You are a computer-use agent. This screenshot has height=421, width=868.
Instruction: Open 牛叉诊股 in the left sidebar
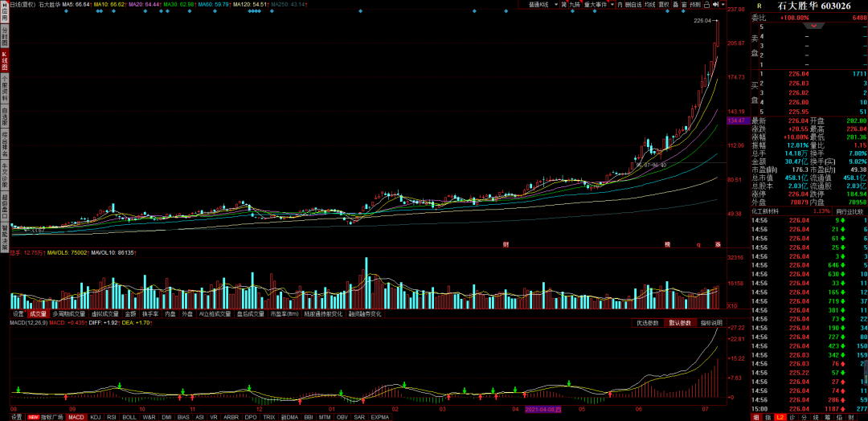coord(5,175)
